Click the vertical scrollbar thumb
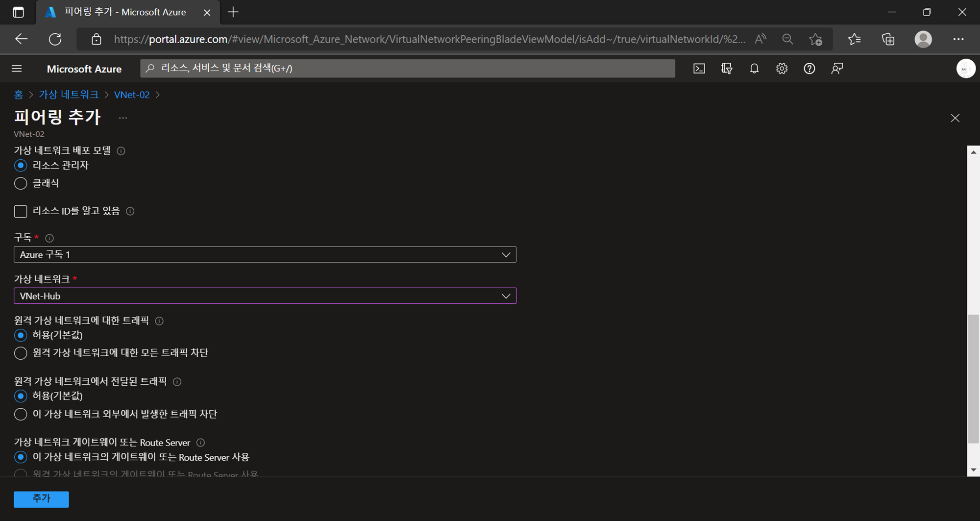This screenshot has height=521, width=980. point(973,378)
